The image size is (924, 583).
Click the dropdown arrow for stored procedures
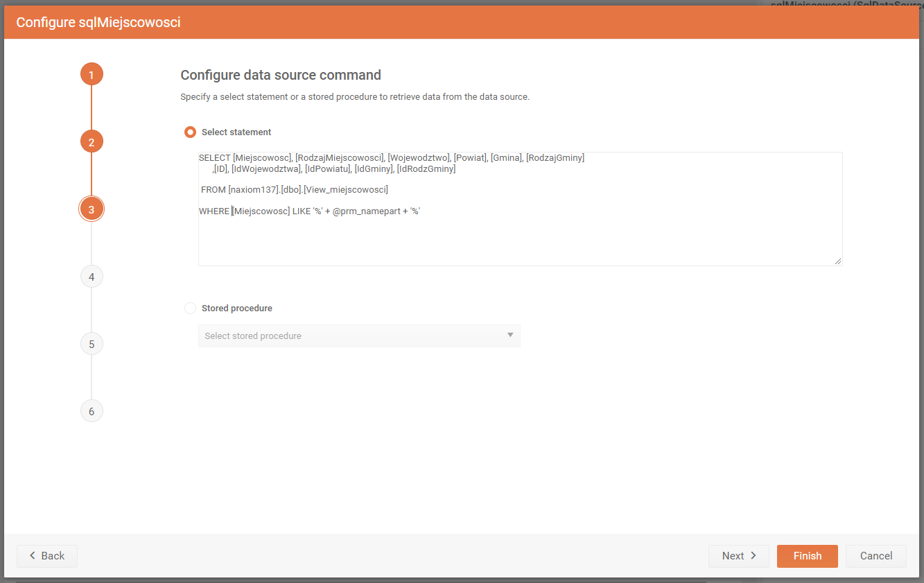click(510, 336)
